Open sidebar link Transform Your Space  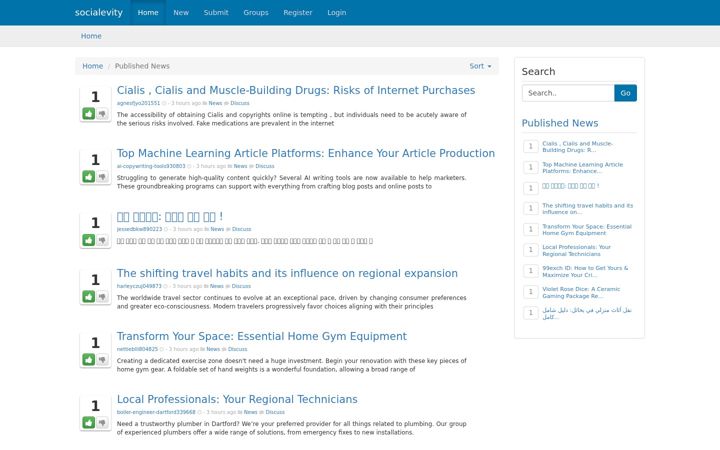[587, 230]
